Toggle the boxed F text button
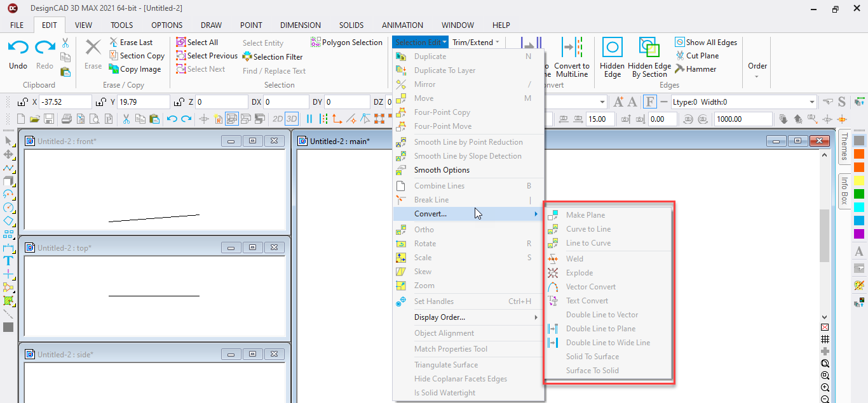The image size is (868, 403). pyautogui.click(x=649, y=102)
